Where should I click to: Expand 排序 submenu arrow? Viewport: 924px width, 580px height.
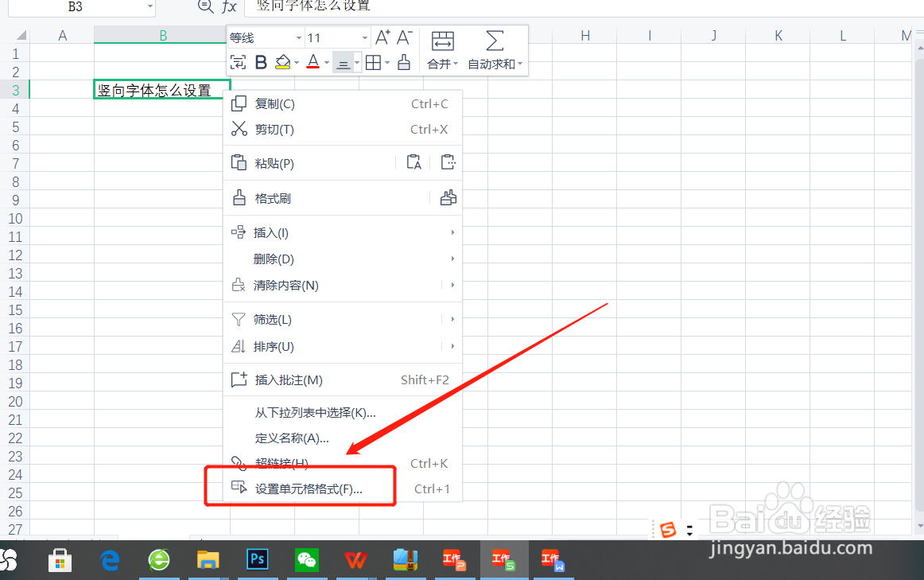(452, 347)
